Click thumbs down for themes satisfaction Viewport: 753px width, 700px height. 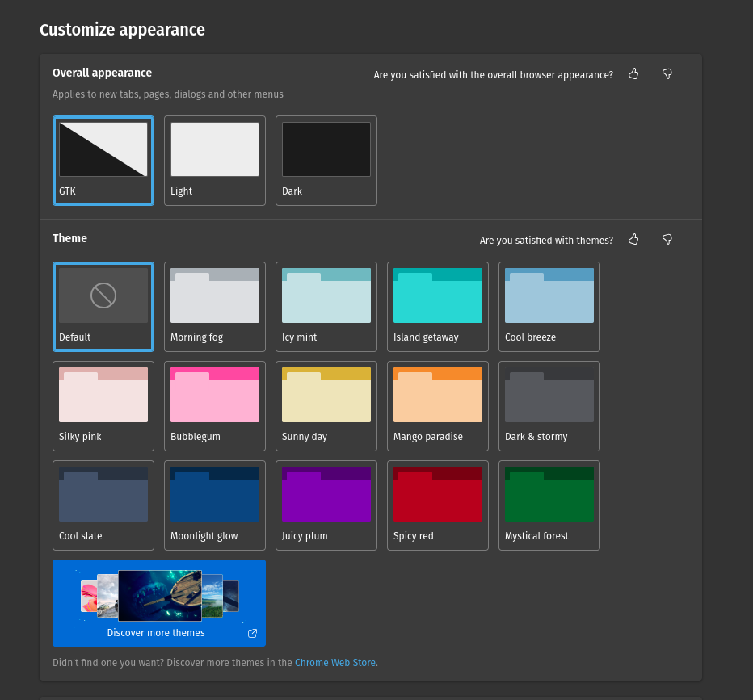pyautogui.click(x=667, y=240)
